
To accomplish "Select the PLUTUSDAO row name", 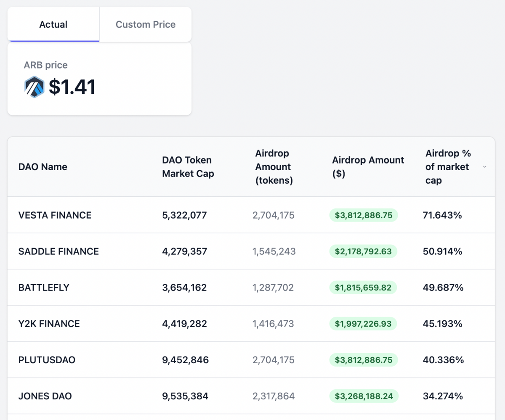I will tap(47, 360).
